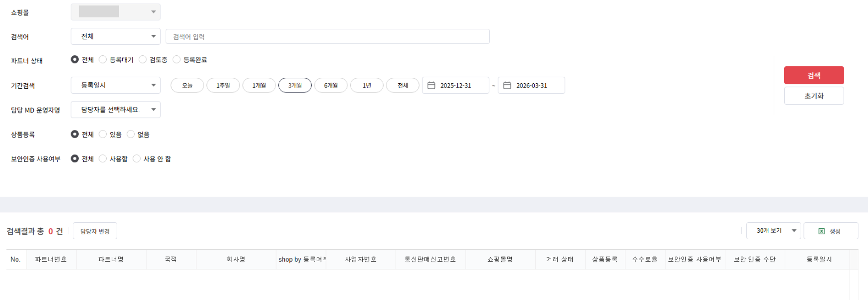
Task: Open the 30개 보기 page-size dropdown
Action: coord(773,231)
